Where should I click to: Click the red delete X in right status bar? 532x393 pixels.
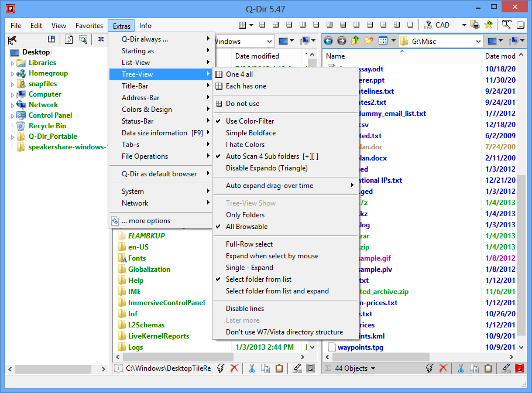[443, 368]
